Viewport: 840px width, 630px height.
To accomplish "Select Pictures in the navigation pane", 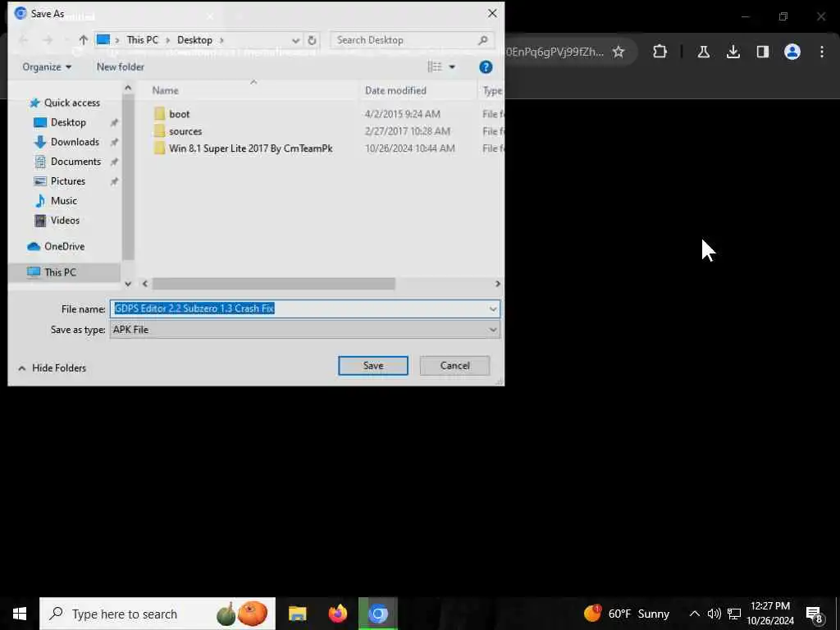I will [67, 181].
